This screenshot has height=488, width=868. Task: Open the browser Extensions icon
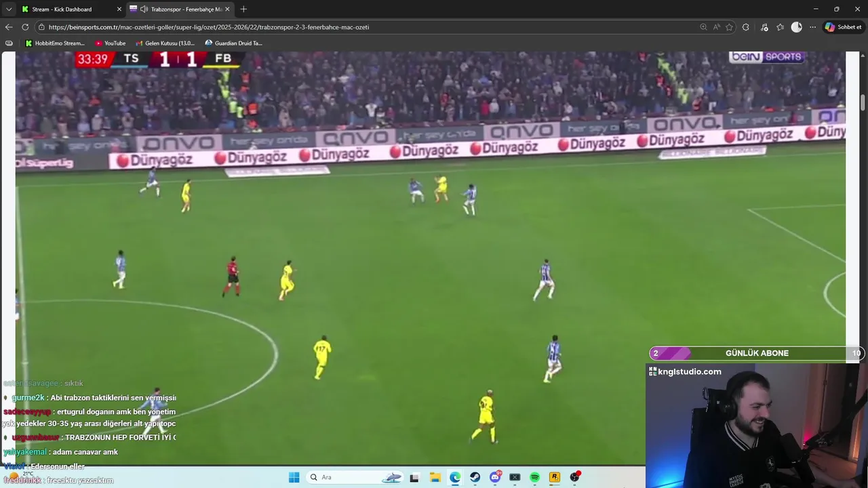[x=746, y=27]
